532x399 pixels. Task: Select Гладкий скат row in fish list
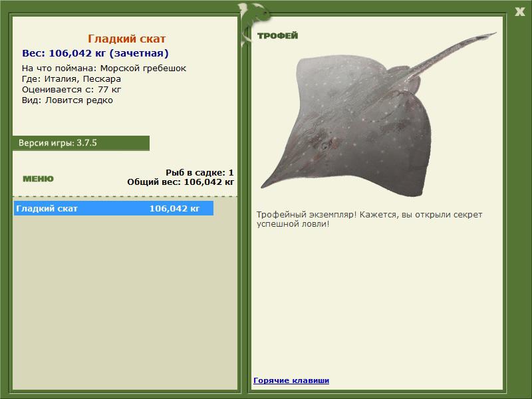click(113, 208)
